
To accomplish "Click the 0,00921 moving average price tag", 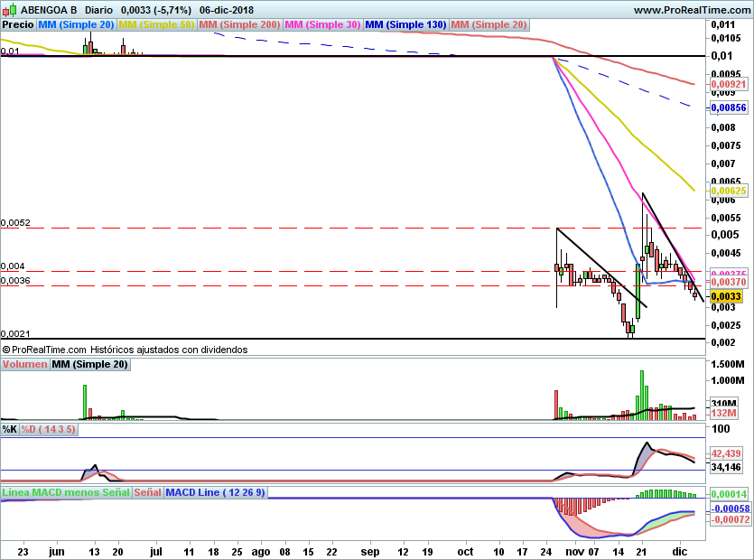I will point(729,84).
